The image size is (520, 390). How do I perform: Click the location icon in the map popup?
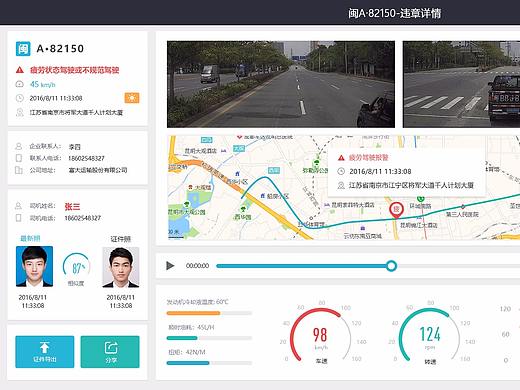(x=341, y=185)
